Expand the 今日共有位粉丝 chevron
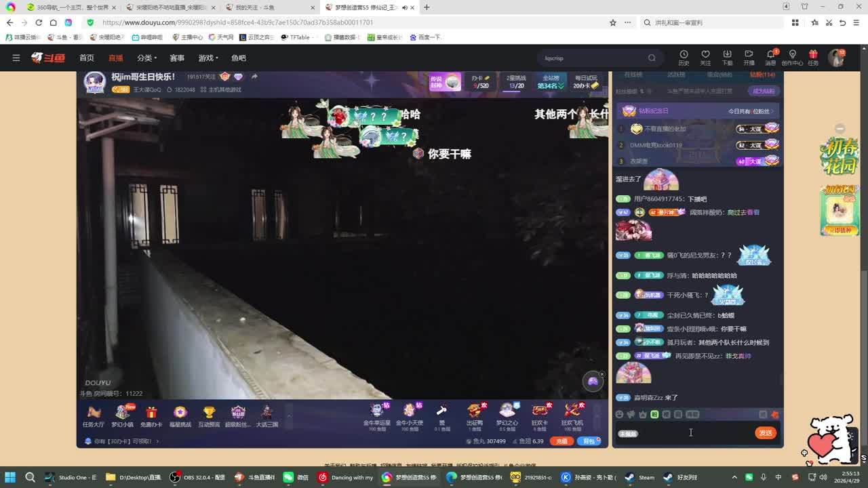The width and height of the screenshot is (868, 488). point(772,111)
